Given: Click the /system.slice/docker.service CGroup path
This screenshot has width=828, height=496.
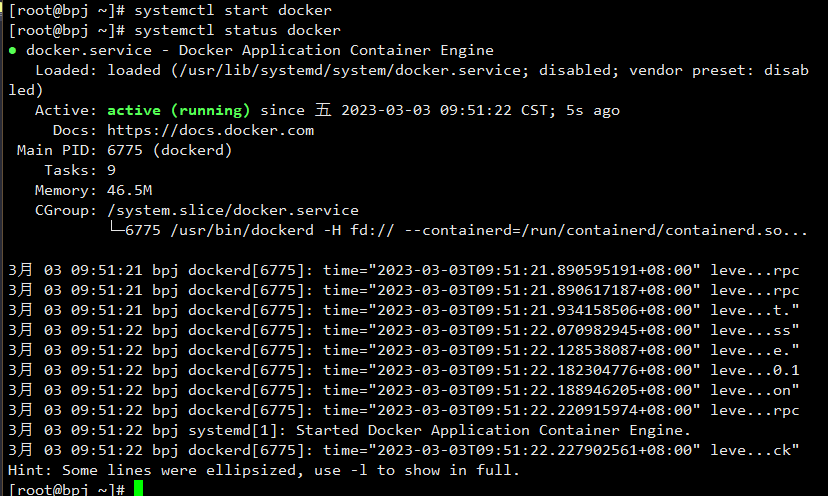Looking at the screenshot, I should pos(233,210).
